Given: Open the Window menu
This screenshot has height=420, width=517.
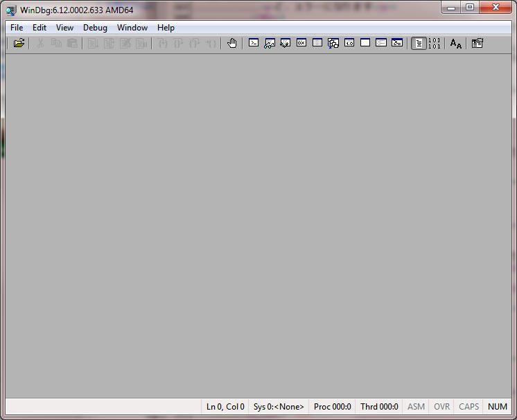Looking at the screenshot, I should pyautogui.click(x=132, y=28).
